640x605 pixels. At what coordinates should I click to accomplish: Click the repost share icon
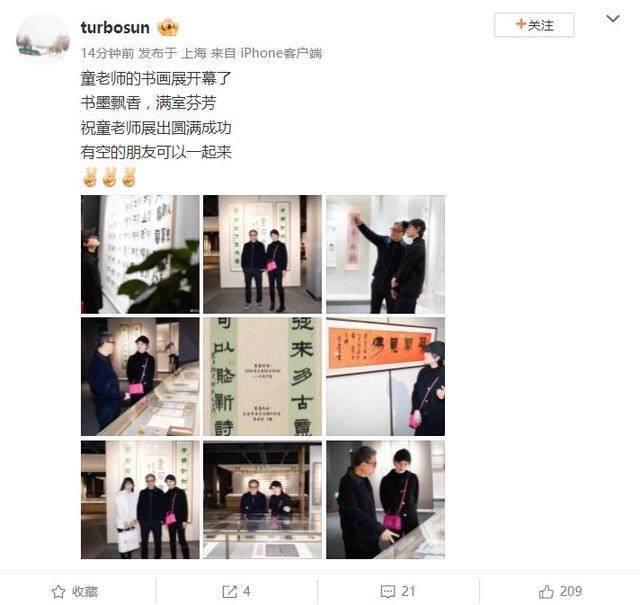tap(229, 591)
